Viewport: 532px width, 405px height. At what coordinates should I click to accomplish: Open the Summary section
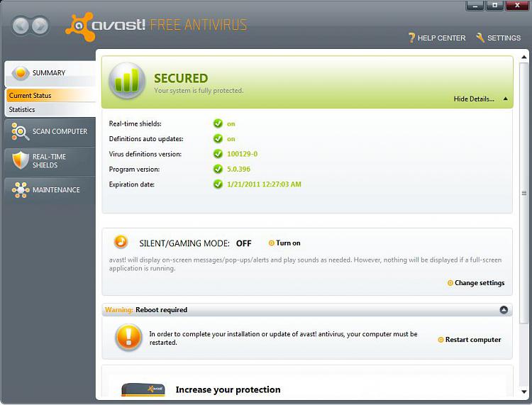point(50,73)
